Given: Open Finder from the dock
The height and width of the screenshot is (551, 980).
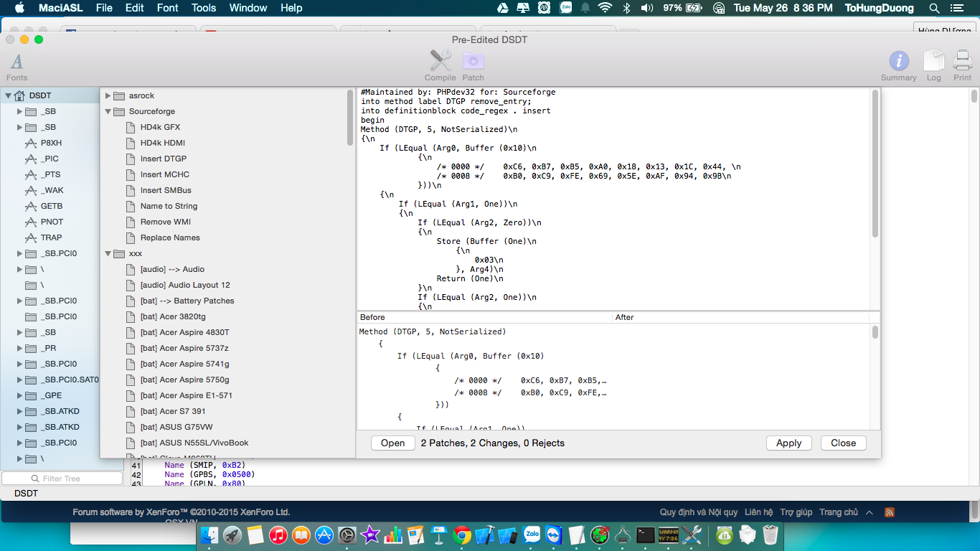Looking at the screenshot, I should pos(209,535).
